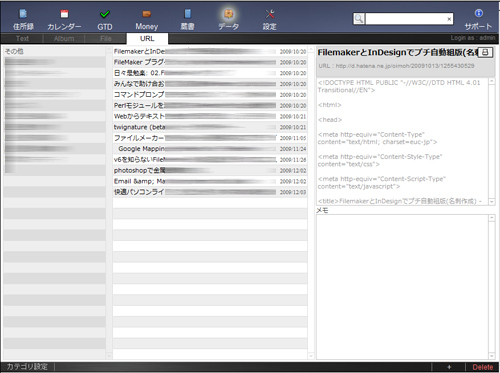500x373 pixels.
Task: Switch to the File tab
Action: point(106,38)
